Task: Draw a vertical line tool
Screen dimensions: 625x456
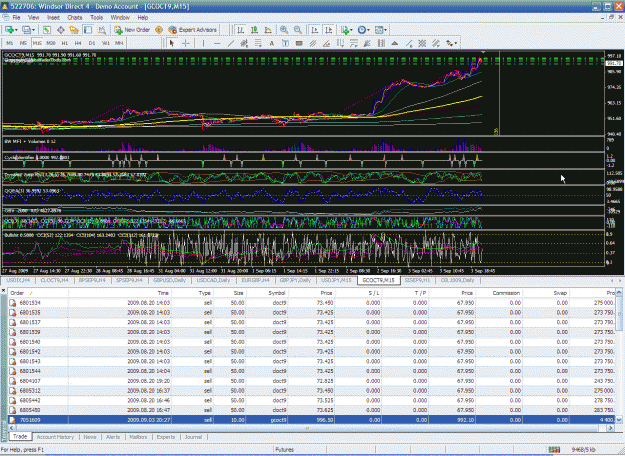Action: click(x=203, y=43)
